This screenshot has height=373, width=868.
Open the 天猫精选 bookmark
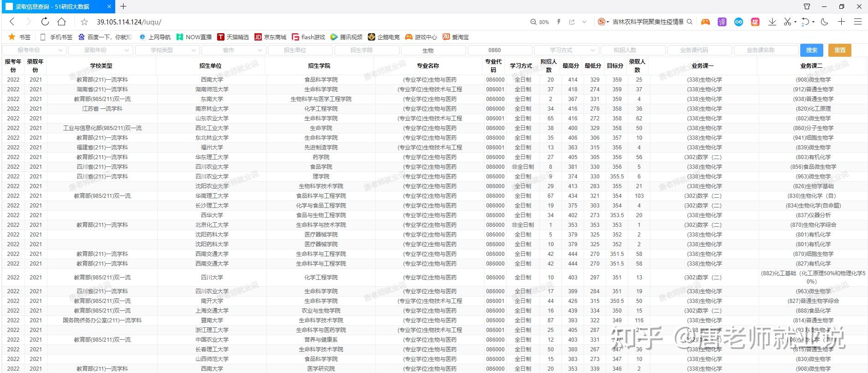233,37
